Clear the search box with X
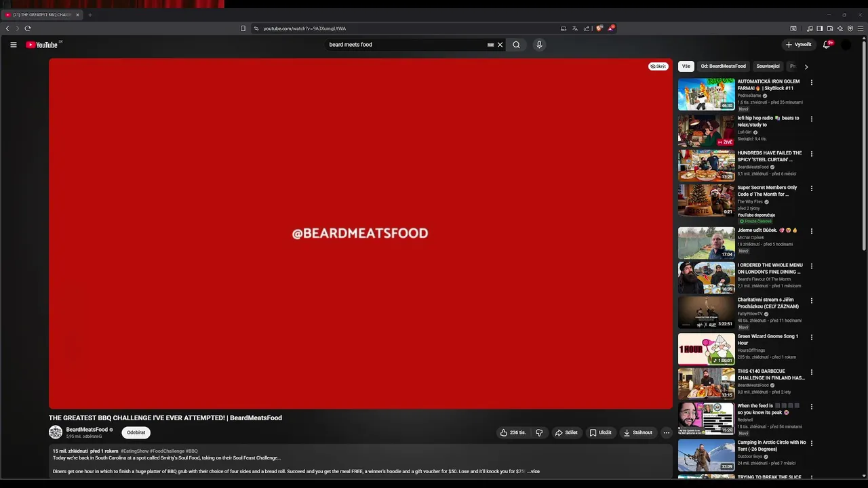The width and height of the screenshot is (868, 488). 500,45
